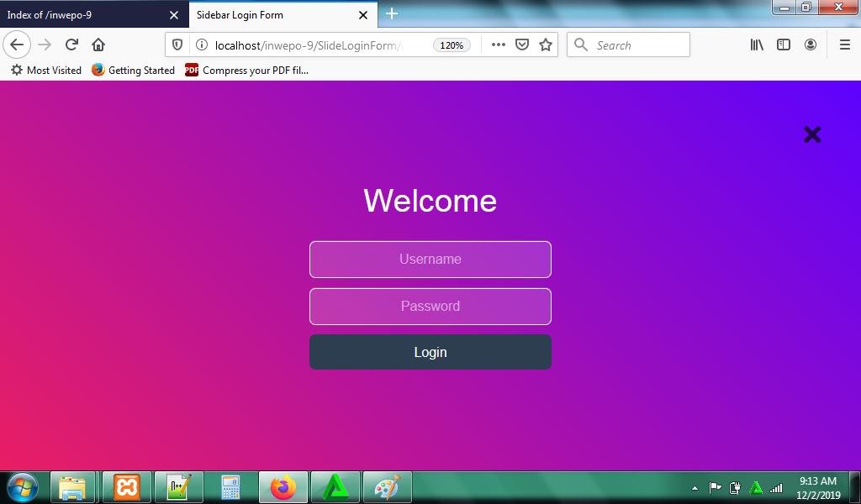Open Calculator from the taskbar
861x504 pixels.
(230, 487)
